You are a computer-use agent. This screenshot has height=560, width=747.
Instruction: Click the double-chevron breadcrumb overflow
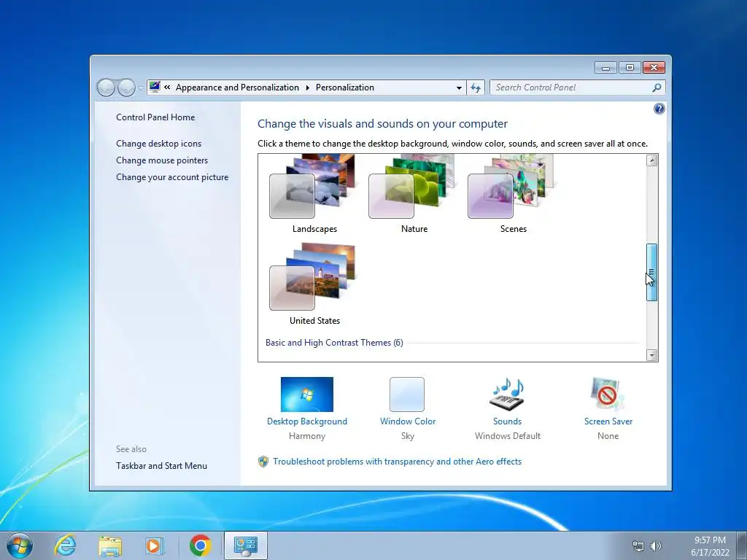click(167, 87)
